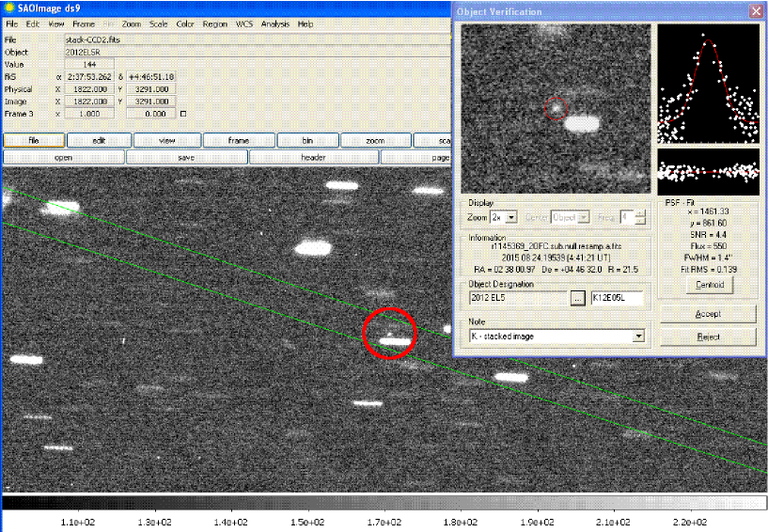Click the PSF fit profile plot

click(x=708, y=84)
